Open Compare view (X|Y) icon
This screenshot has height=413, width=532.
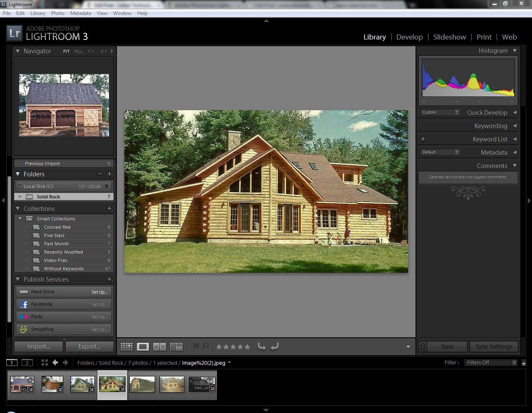pyautogui.click(x=159, y=346)
